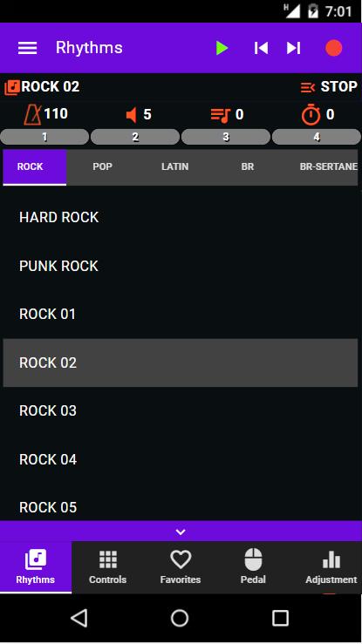Tap the red record button
Screen dimensions: 362x644
(333, 48)
